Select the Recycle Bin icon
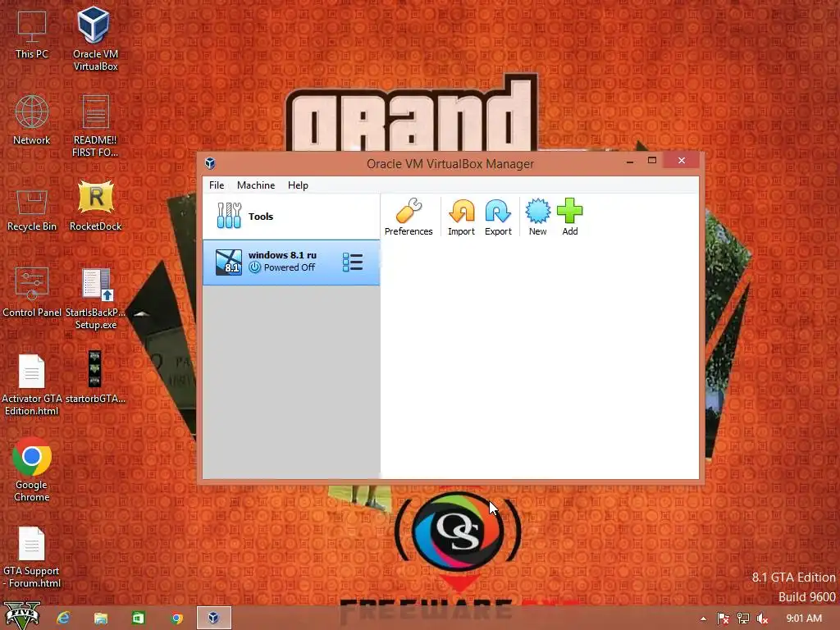Viewport: 840px width, 630px height. pyautogui.click(x=32, y=210)
